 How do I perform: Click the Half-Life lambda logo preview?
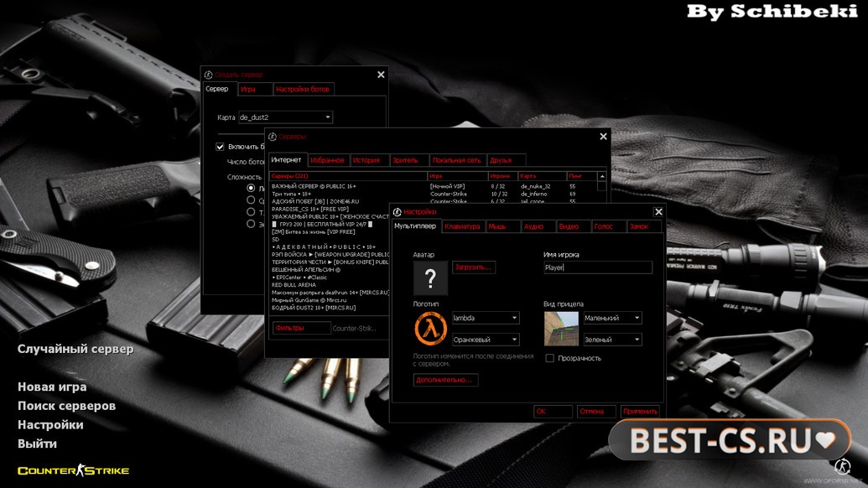coord(430,328)
